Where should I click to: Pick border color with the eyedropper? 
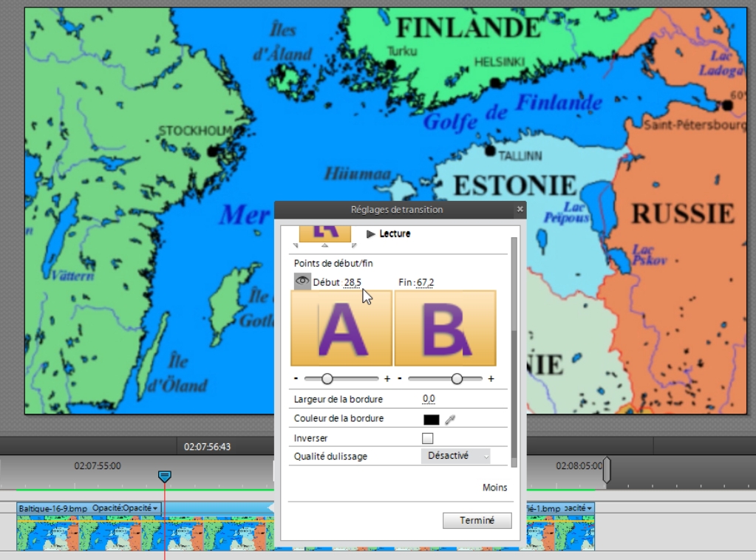tap(450, 420)
